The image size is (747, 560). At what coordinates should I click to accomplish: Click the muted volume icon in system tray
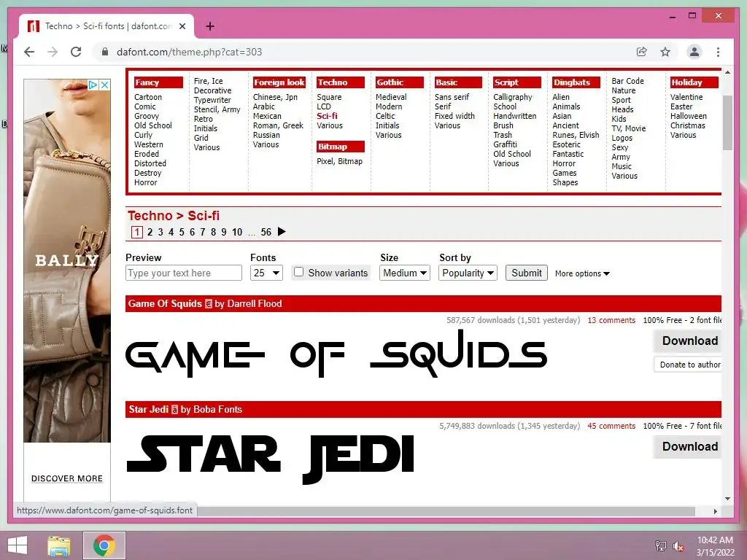pos(678,546)
